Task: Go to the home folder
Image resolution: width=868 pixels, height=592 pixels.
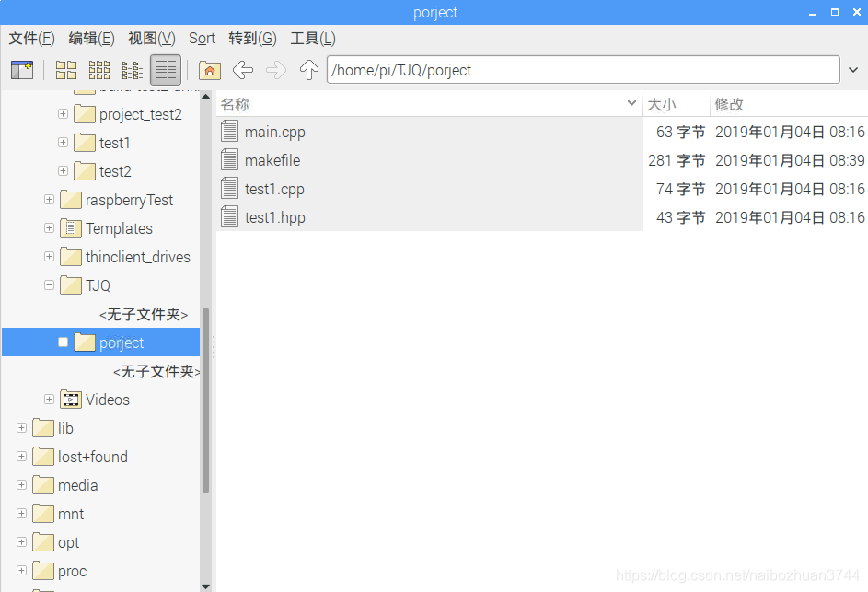Action: pos(210,69)
